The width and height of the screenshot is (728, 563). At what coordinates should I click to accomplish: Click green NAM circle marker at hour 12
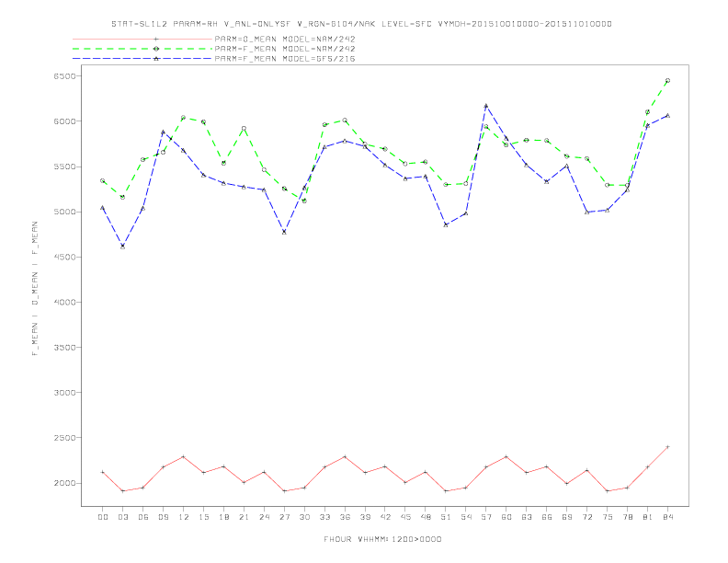point(183,118)
